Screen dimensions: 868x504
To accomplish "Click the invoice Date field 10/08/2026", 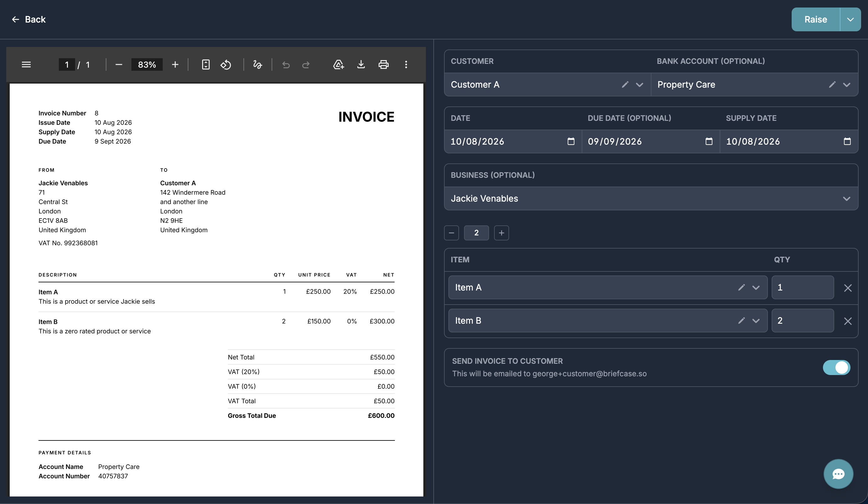I will point(513,141).
